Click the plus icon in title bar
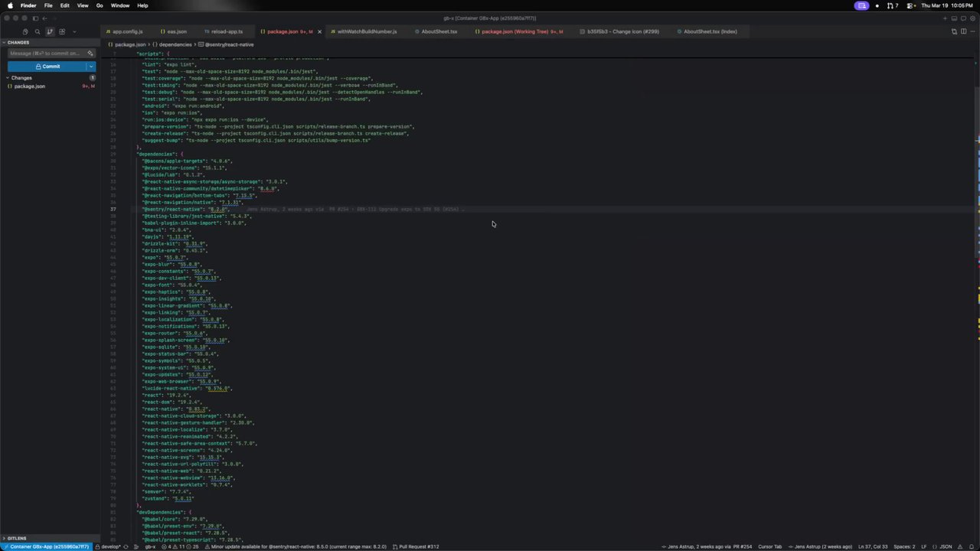 point(945,18)
